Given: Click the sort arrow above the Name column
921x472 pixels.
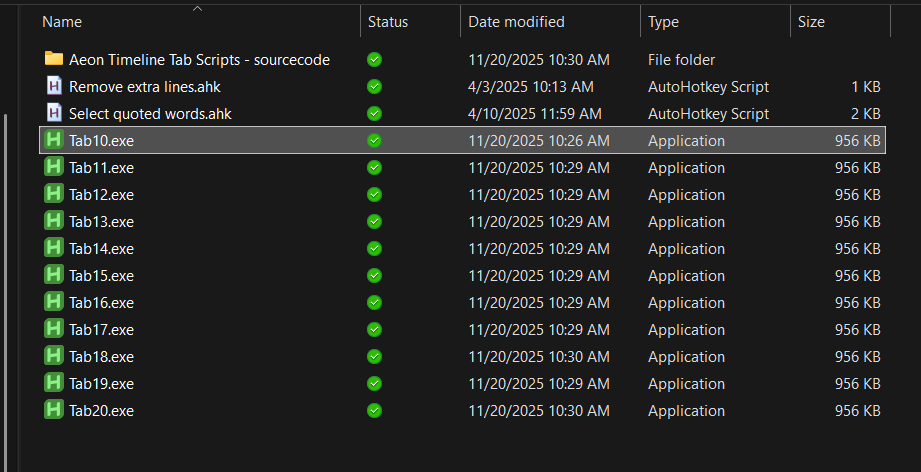Looking at the screenshot, I should [197, 8].
